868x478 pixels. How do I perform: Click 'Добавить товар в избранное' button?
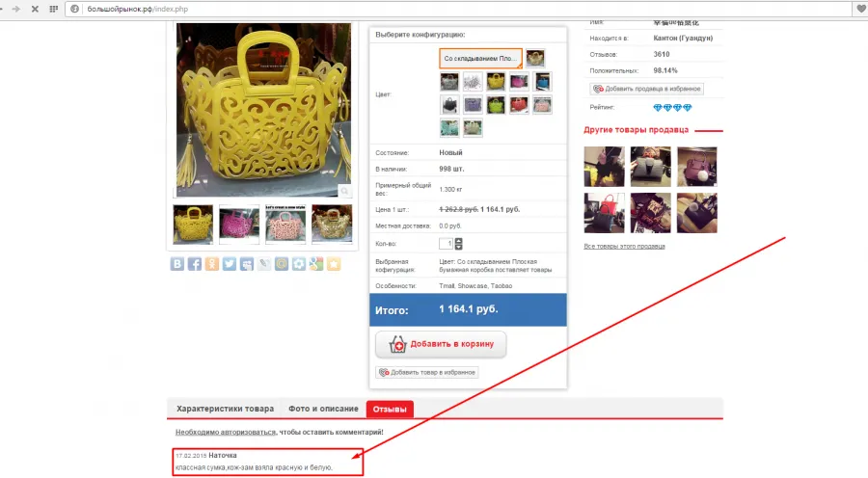[427, 372]
